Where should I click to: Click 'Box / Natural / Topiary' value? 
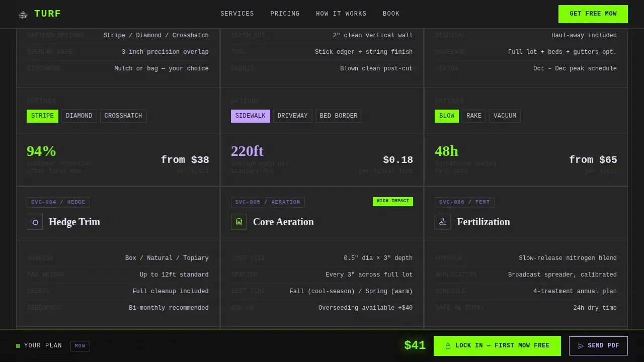167,258
